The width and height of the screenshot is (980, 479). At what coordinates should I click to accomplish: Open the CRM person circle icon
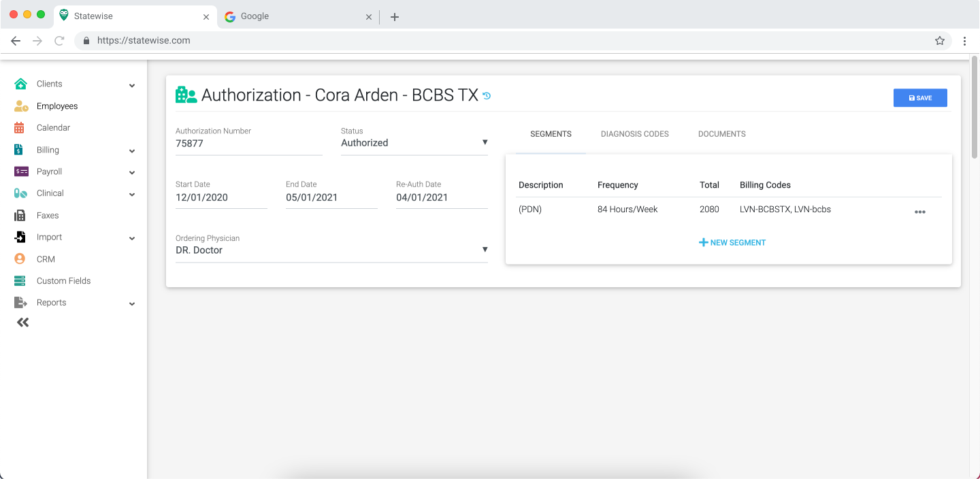point(20,259)
